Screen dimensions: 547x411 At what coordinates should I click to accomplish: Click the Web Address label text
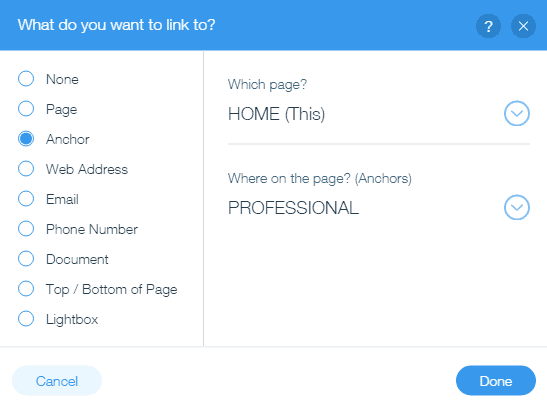(x=87, y=169)
